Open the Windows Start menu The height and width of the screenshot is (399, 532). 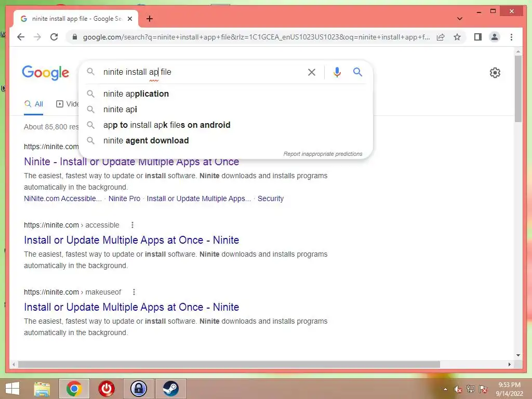12,389
